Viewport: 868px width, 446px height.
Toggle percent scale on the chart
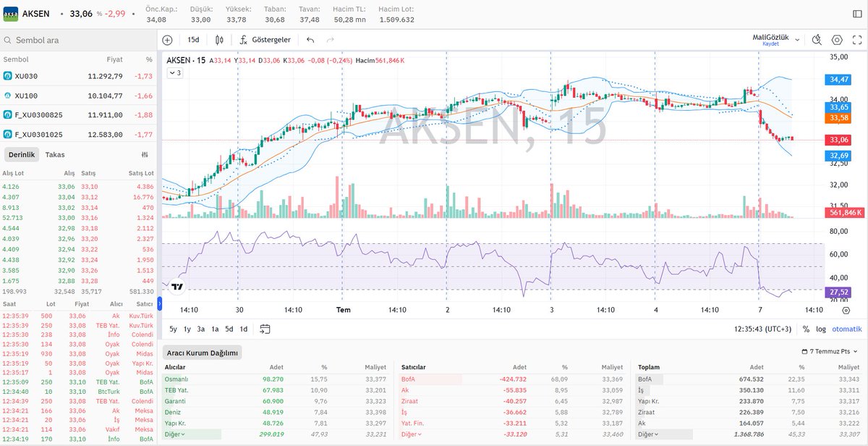[806, 329]
